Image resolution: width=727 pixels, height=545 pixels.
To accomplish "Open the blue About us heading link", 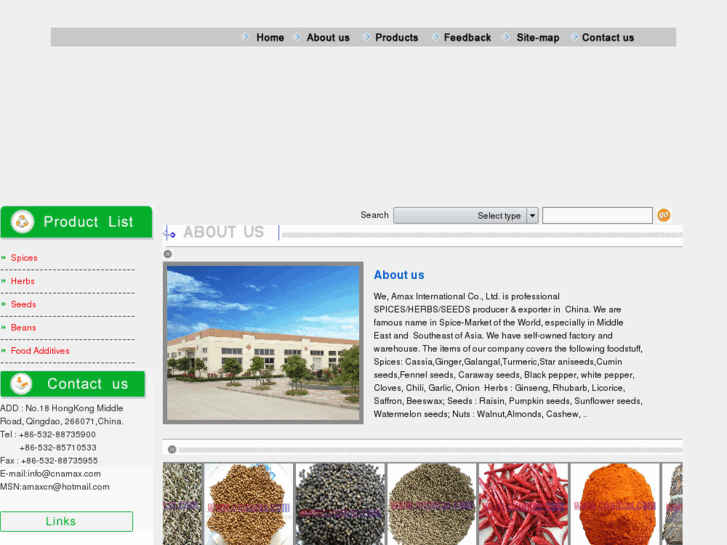I will (399, 275).
